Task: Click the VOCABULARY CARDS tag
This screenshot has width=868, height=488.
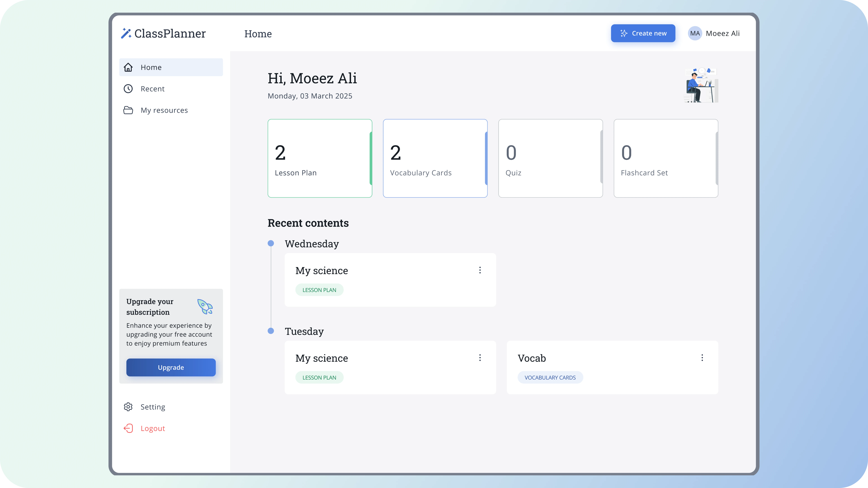Action: click(550, 378)
